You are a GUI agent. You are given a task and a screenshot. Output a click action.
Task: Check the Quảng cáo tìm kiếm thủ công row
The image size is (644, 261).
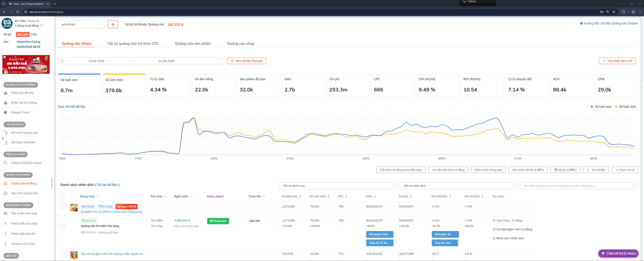[x=63, y=226]
